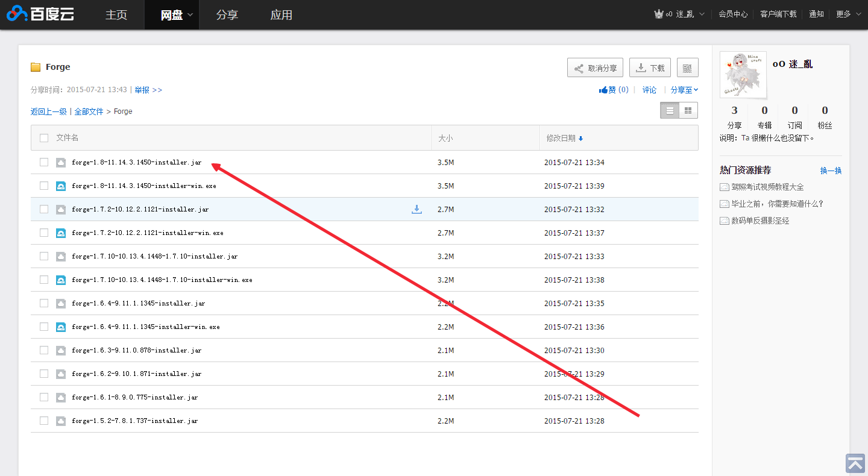This screenshot has width=868, height=476.
Task: Click the file icon of forge-1.6.4-9.11.1.1345-installer.jar
Action: click(x=61, y=304)
